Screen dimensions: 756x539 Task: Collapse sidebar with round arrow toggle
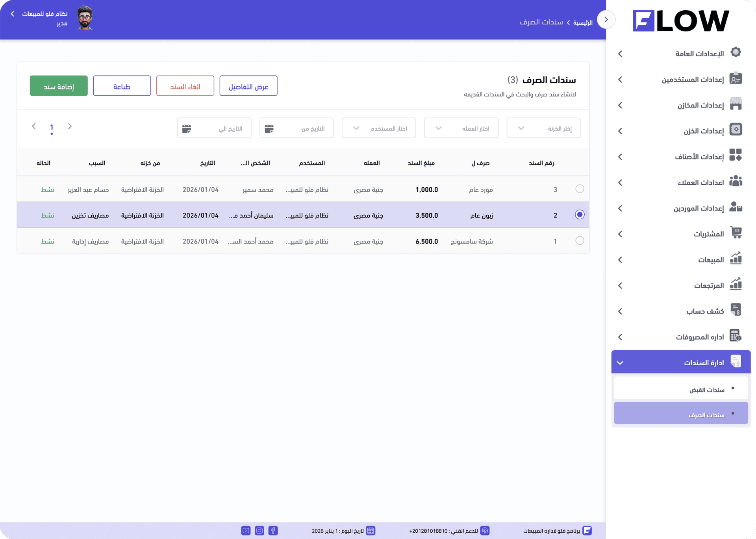coord(606,19)
